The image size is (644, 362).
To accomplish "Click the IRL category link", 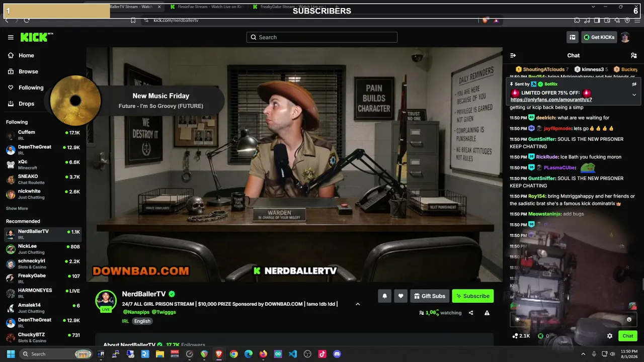I will coord(125,321).
